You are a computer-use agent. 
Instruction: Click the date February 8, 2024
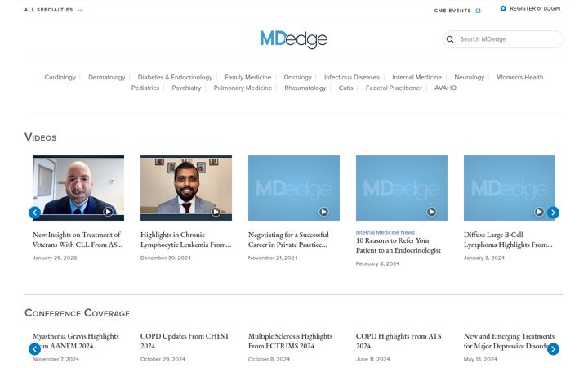tap(377, 263)
